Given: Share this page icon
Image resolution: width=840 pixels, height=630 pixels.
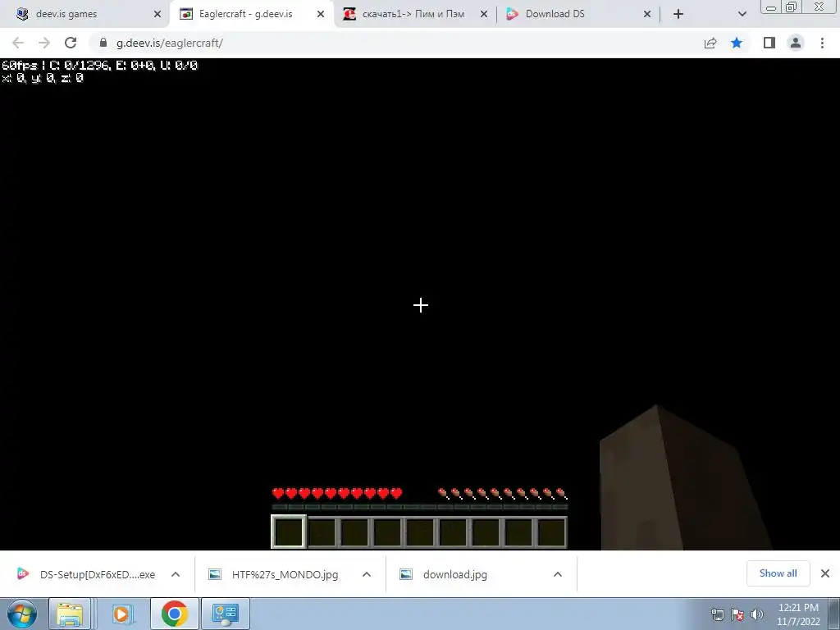Looking at the screenshot, I should point(710,43).
